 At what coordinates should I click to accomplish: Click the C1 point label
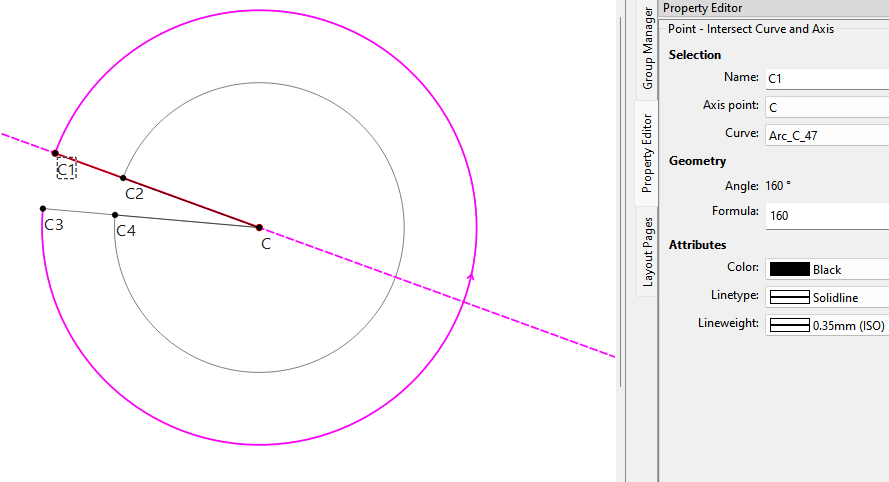click(66, 169)
